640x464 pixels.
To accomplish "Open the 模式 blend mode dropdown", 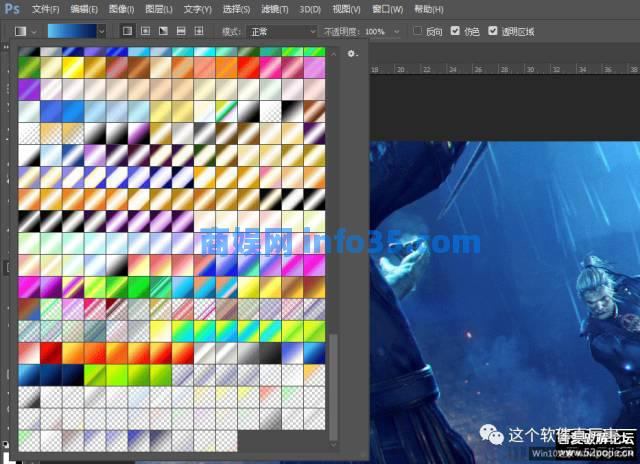I will pyautogui.click(x=282, y=31).
